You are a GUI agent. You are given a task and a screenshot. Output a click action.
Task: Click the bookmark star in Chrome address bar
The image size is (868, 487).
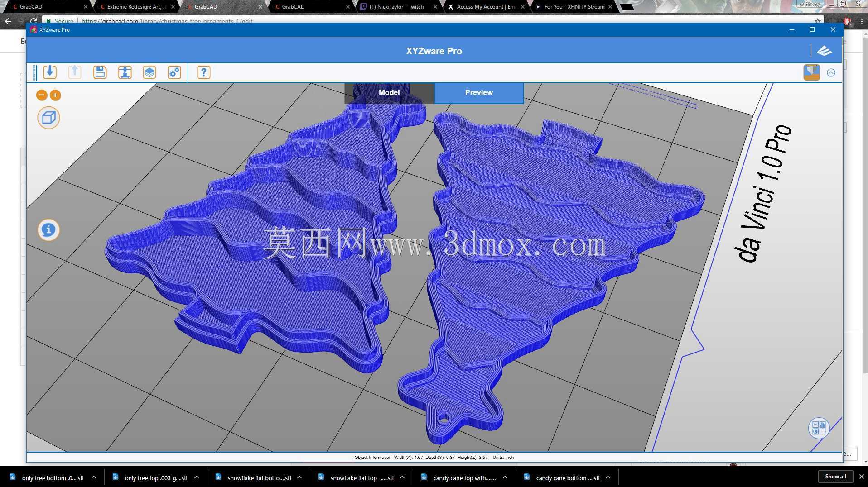817,21
